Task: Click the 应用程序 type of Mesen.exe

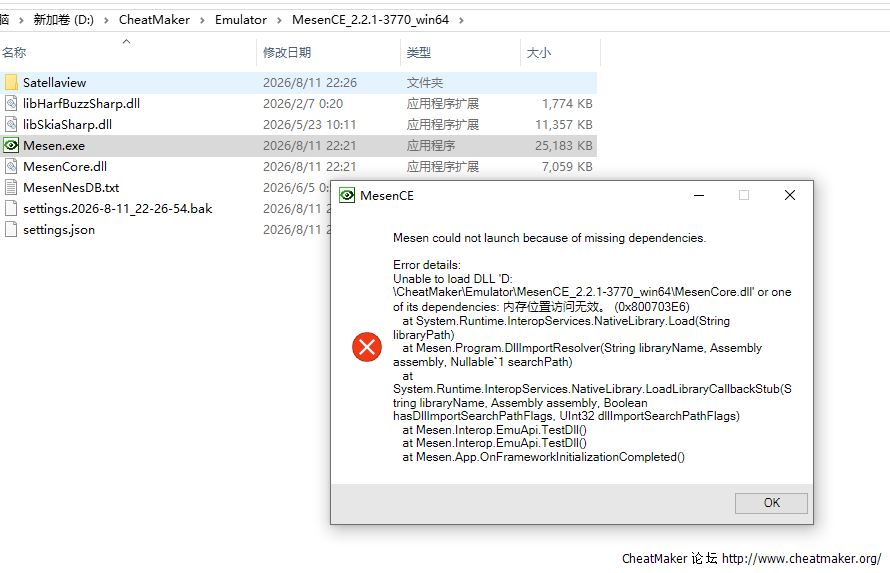Action: [431, 145]
